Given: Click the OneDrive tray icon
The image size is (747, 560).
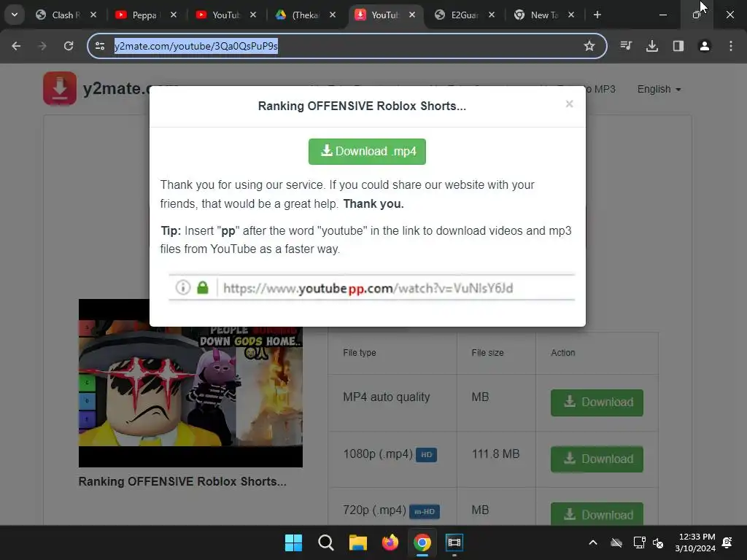Looking at the screenshot, I should [616, 542].
